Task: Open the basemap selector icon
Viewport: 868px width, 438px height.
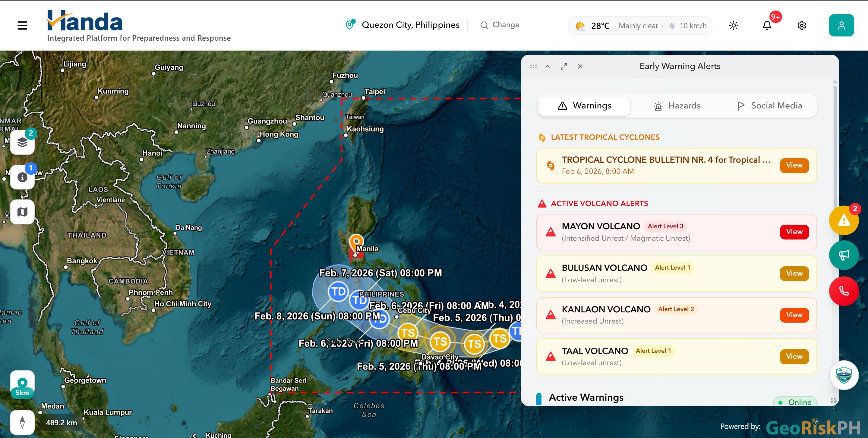Action: 22,212
